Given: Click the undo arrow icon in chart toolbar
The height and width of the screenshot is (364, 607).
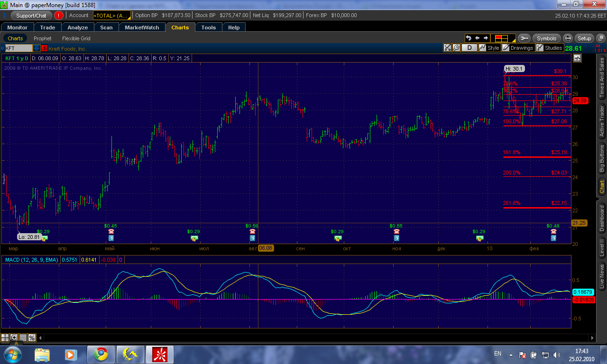Looking at the screenshot, I should click(469, 38).
